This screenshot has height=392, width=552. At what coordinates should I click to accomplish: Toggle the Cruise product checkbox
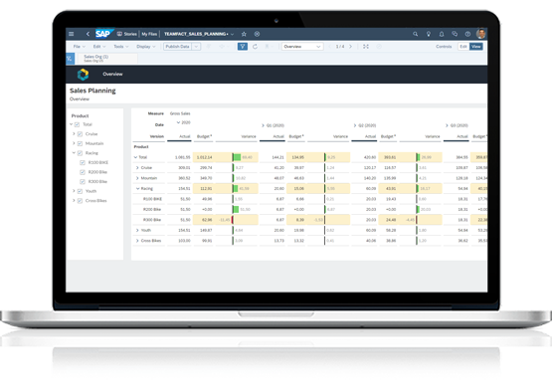pos(80,134)
